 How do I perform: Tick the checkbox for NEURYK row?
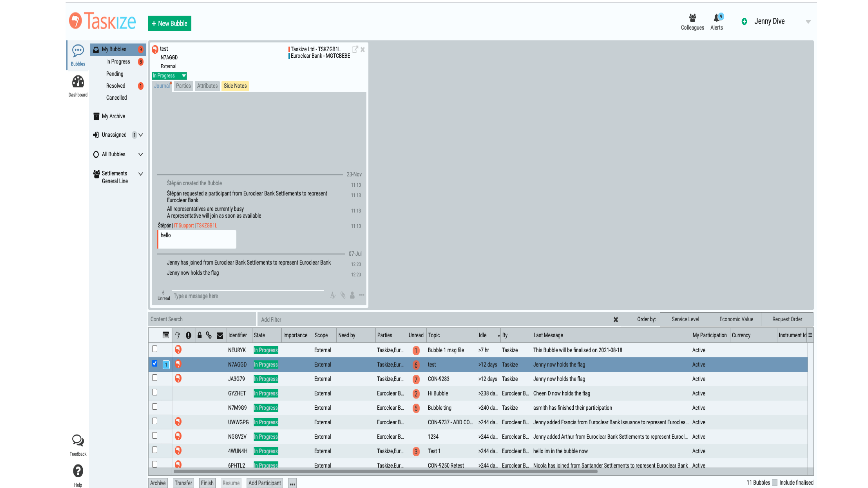click(155, 349)
